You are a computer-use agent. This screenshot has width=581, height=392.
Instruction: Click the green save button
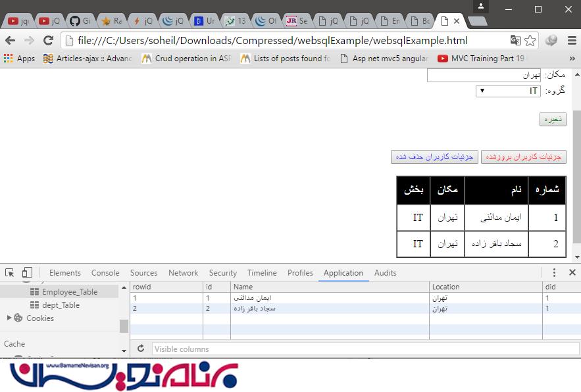click(x=552, y=120)
